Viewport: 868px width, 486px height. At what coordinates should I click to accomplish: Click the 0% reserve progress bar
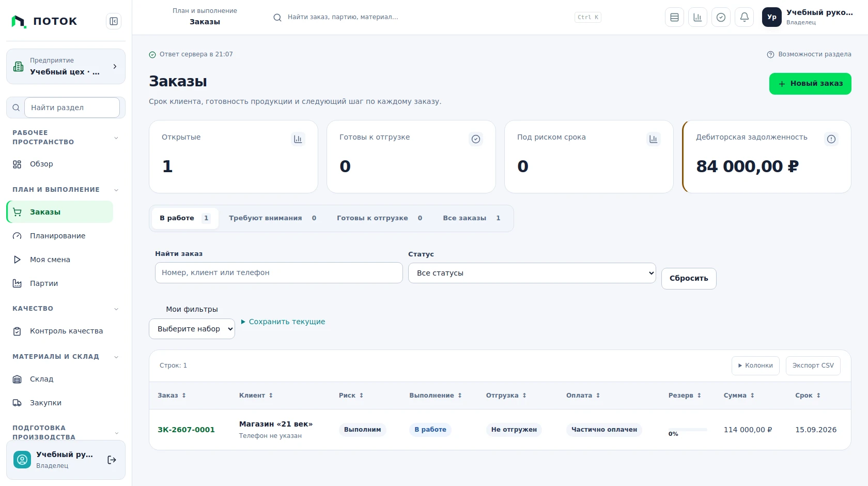coord(688,430)
